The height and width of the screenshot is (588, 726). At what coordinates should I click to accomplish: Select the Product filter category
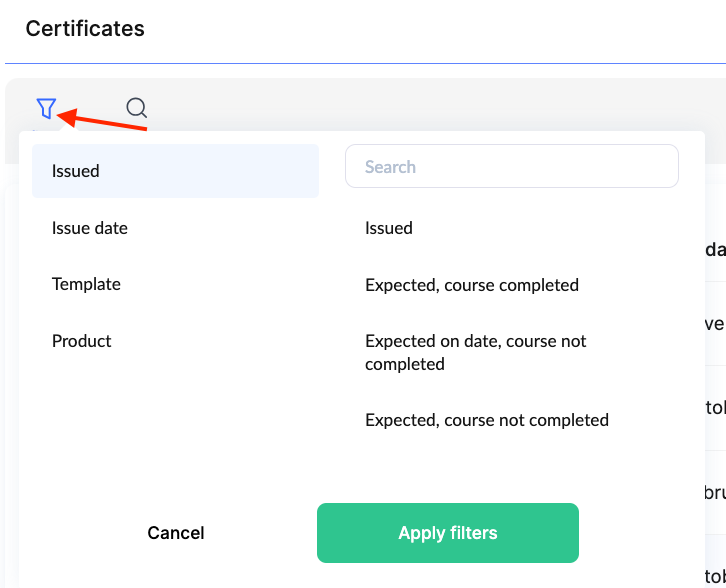pos(82,341)
